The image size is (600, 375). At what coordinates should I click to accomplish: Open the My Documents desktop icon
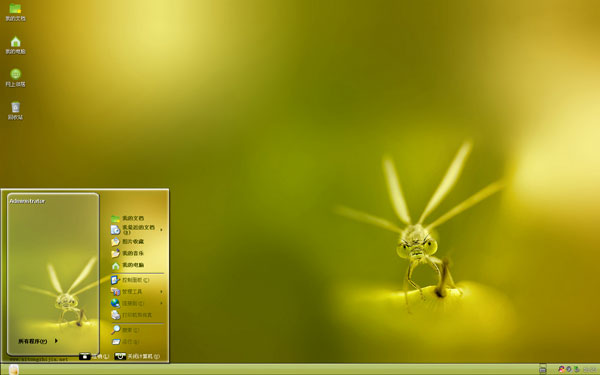[x=15, y=8]
